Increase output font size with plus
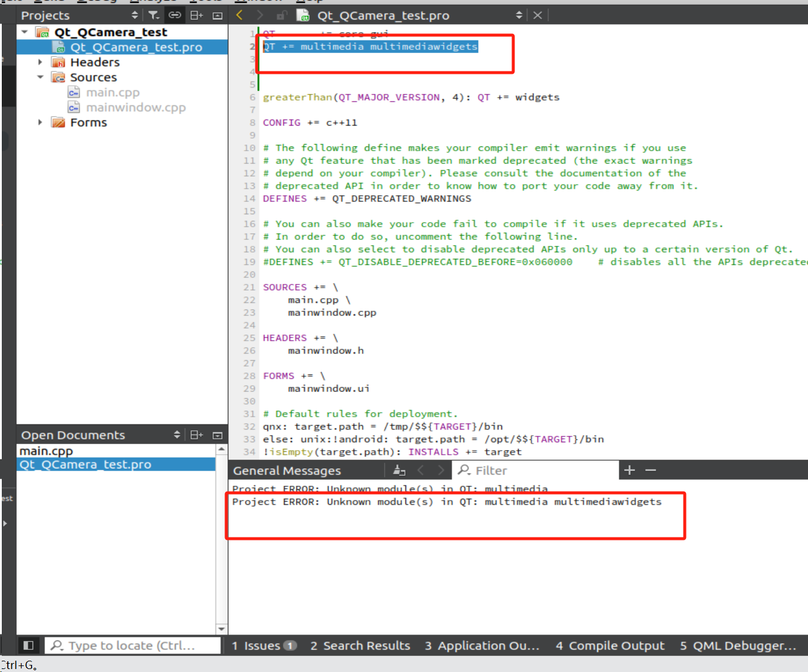The height and width of the screenshot is (672, 808). point(629,470)
